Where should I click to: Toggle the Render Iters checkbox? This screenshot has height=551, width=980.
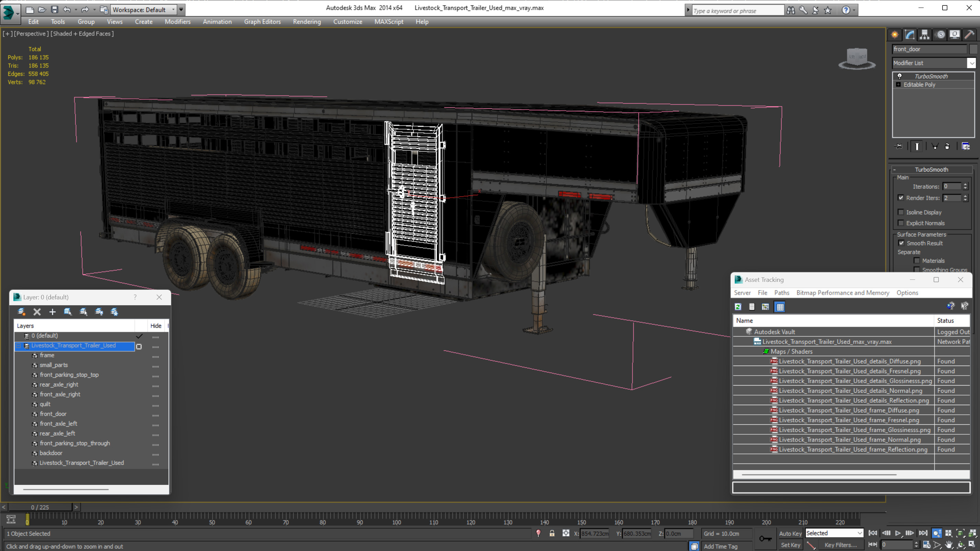click(x=901, y=198)
